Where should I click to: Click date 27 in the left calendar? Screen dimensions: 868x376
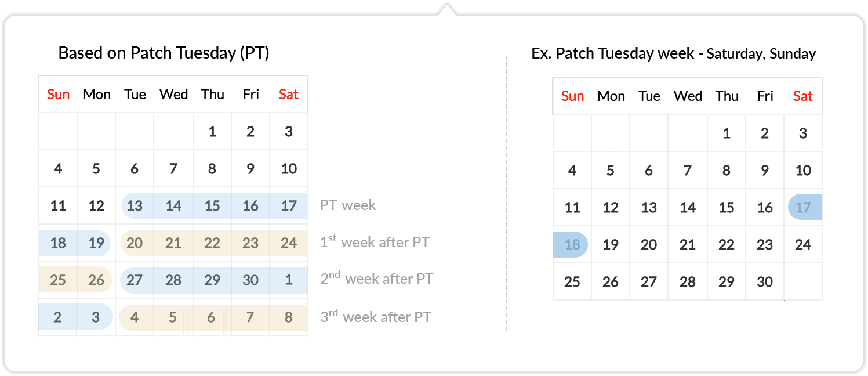pyautogui.click(x=135, y=280)
